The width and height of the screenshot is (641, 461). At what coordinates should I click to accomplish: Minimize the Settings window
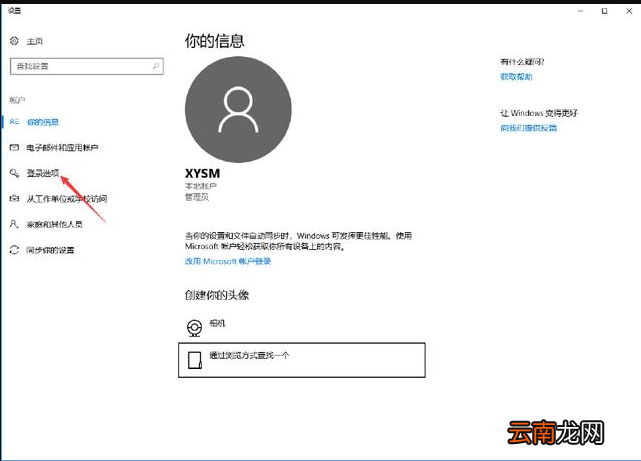[x=580, y=11]
